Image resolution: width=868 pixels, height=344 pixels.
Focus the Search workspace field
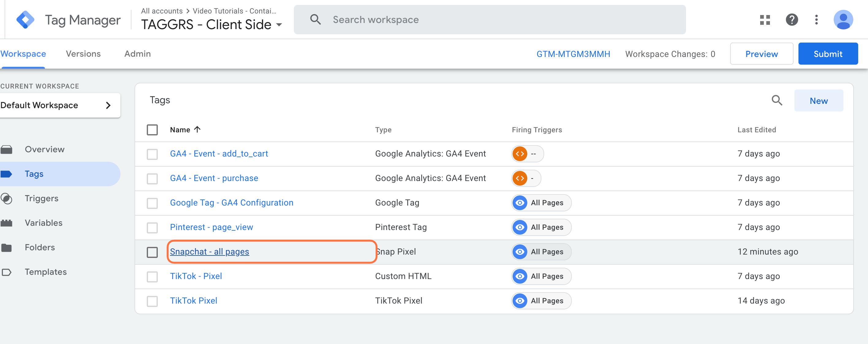489,20
